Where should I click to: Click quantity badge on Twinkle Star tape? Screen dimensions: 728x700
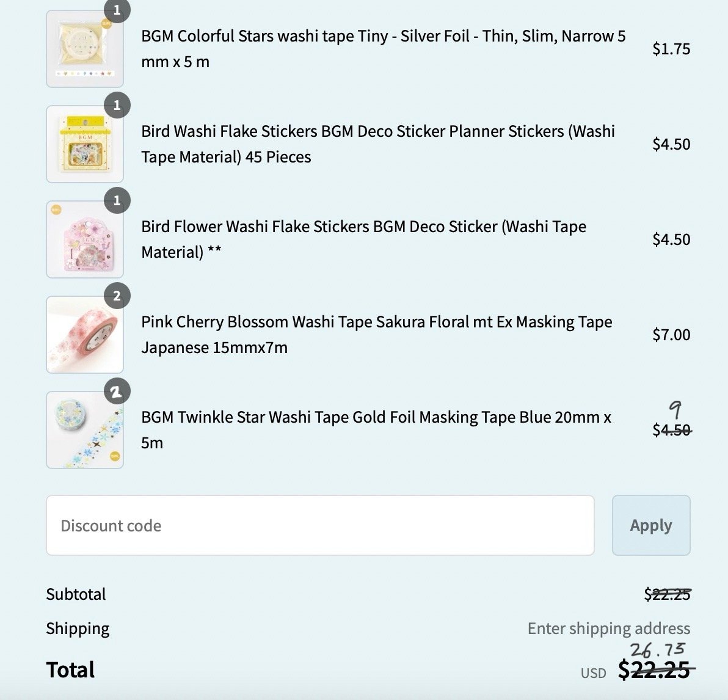117,392
